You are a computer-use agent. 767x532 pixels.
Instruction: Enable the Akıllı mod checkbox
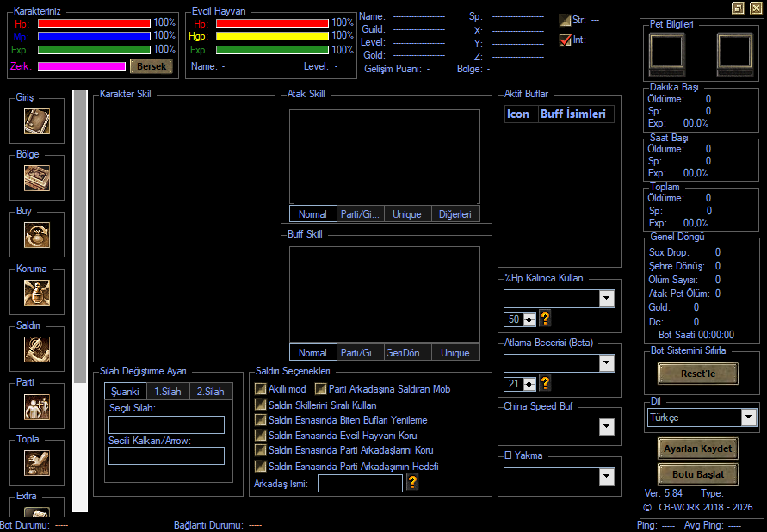click(x=260, y=389)
